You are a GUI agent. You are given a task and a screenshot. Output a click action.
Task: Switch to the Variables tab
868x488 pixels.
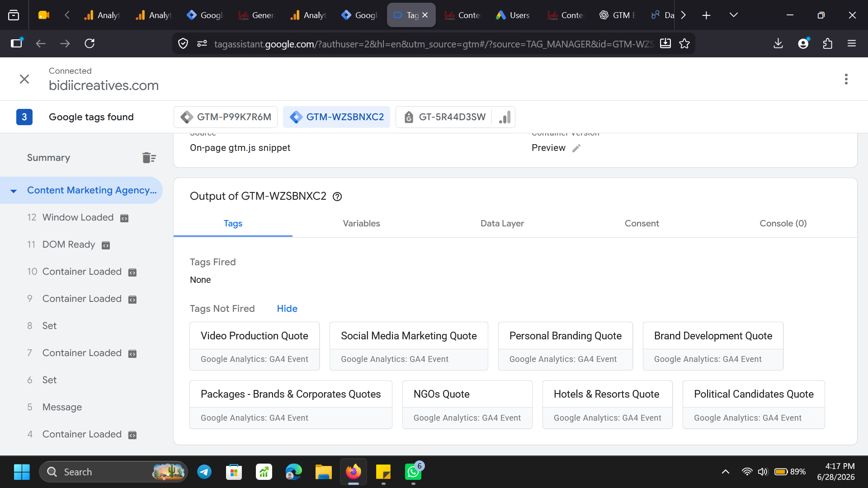point(361,223)
